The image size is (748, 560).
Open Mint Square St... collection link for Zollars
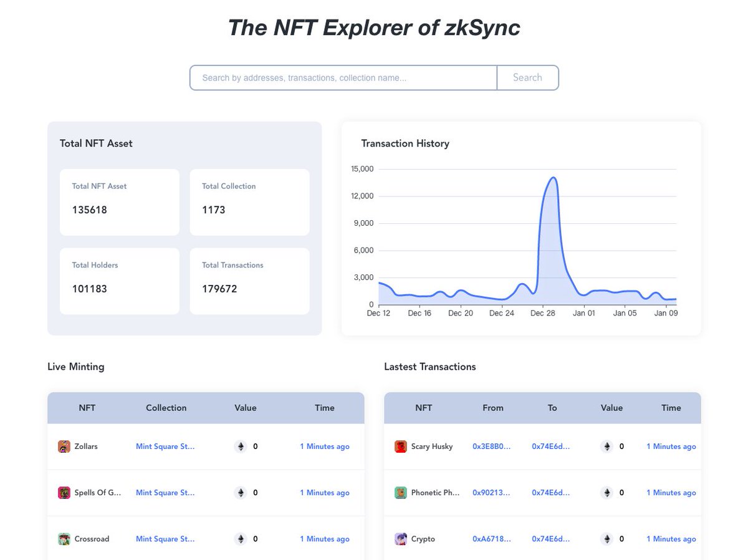pos(165,447)
